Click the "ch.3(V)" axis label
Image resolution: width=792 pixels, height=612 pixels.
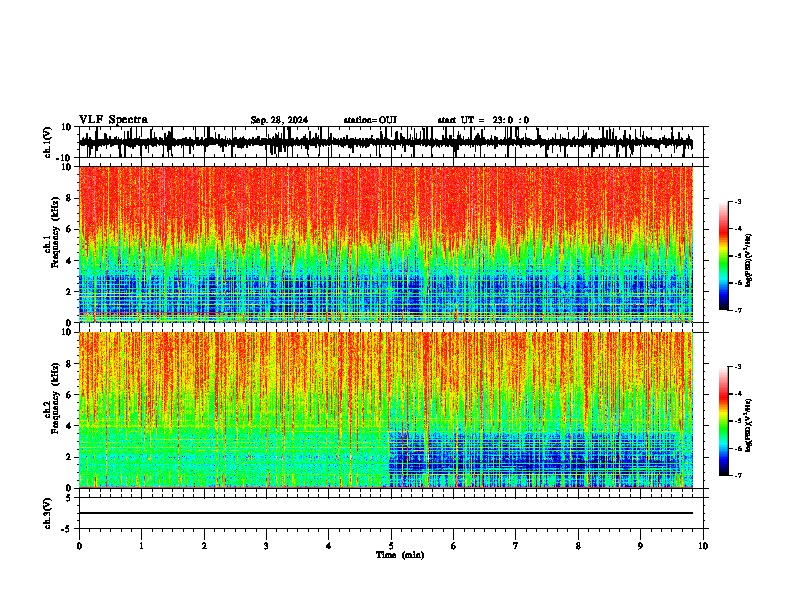point(48,513)
